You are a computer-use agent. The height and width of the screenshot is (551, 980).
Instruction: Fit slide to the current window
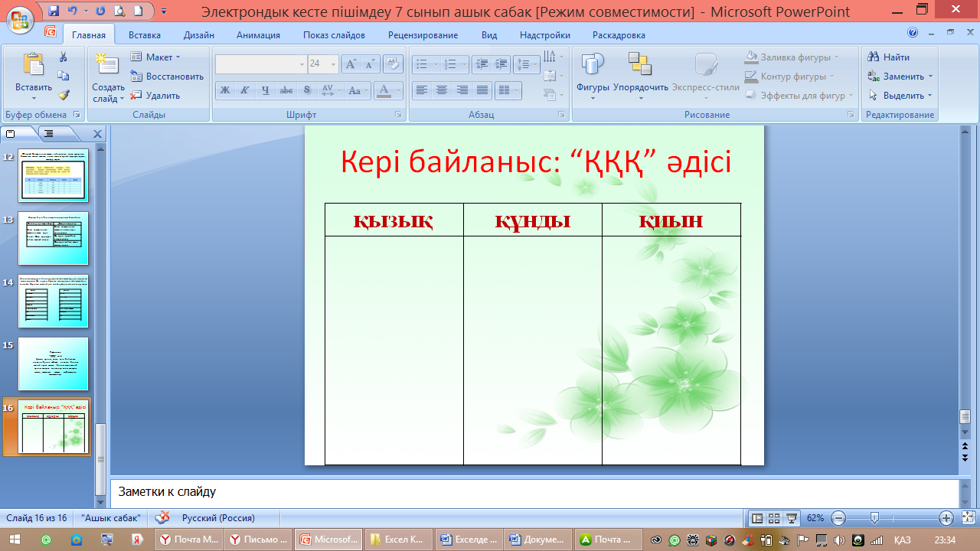[967, 518]
